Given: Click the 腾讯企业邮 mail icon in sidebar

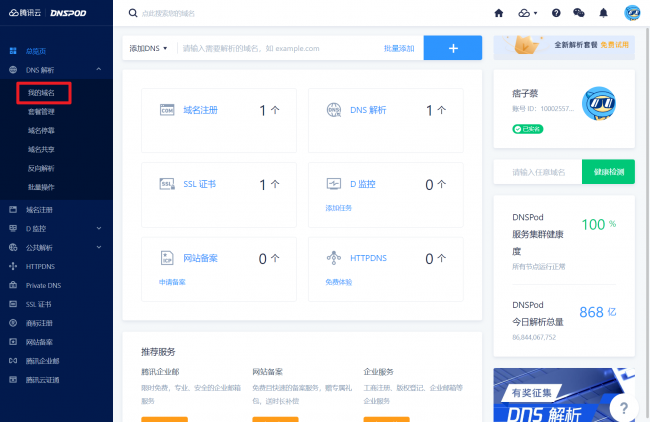Looking at the screenshot, I should [13, 361].
